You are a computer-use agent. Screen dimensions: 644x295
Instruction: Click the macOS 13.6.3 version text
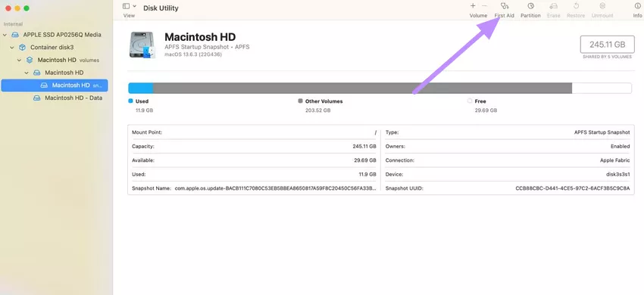pyautogui.click(x=193, y=54)
